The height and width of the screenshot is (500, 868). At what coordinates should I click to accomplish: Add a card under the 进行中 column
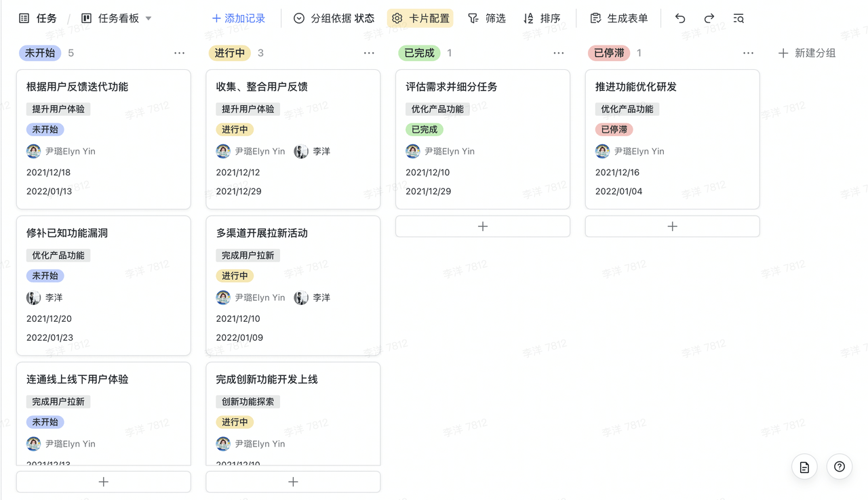293,482
